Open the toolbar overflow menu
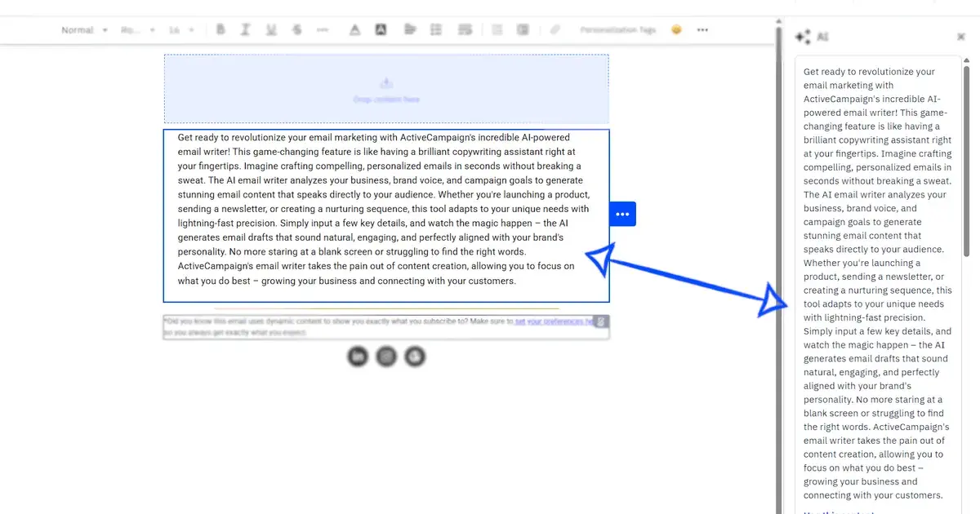 coord(702,29)
